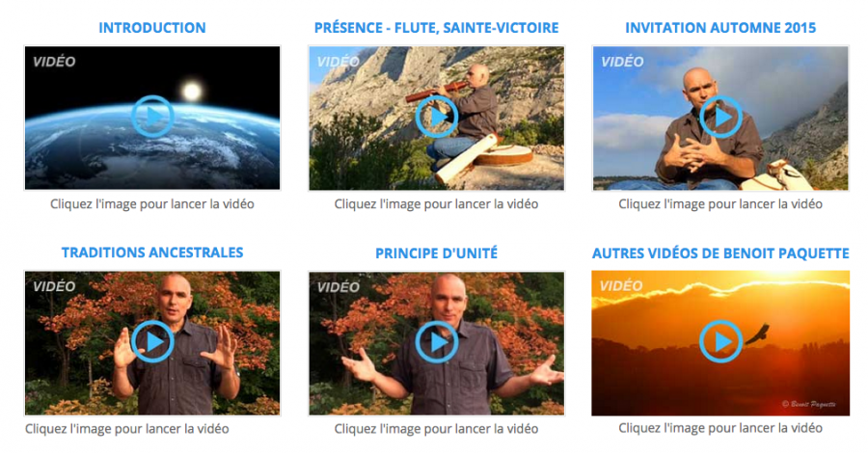Open the PRINCIPE D'UNITÉ heading
Image resolution: width=868 pixels, height=453 pixels.
pyautogui.click(x=437, y=253)
